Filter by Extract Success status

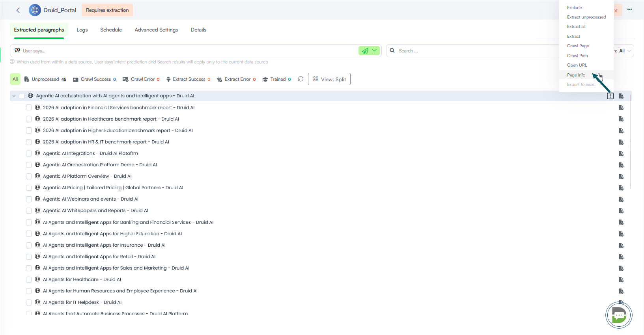click(x=188, y=79)
